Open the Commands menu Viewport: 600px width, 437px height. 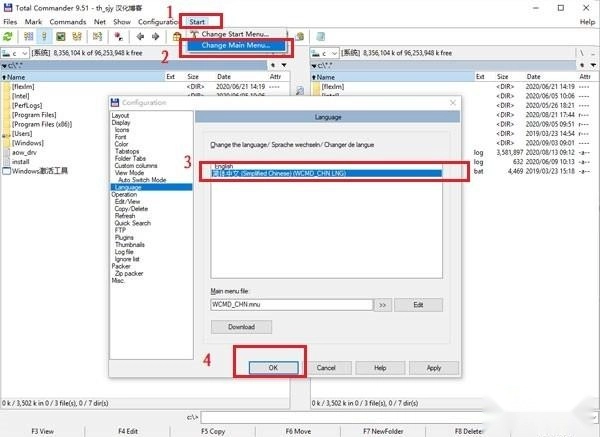point(68,21)
